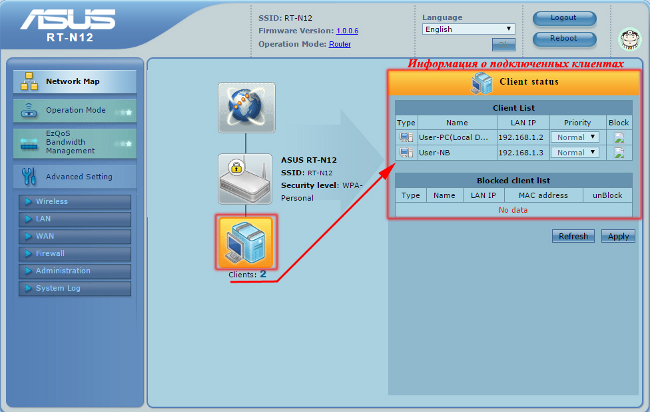Click device type icon for User-PC
The width and height of the screenshot is (650, 412).
coord(406,137)
